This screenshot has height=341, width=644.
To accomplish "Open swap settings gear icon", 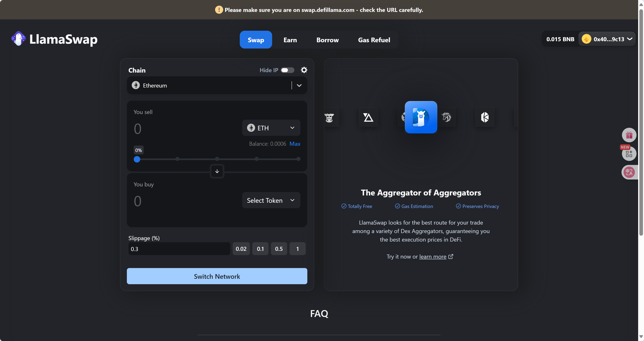I will (x=304, y=70).
